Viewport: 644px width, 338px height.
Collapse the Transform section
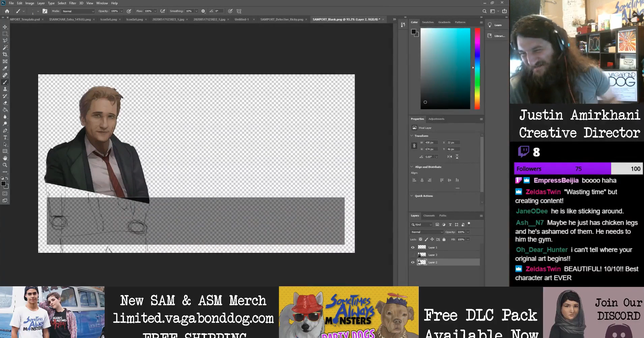pyautogui.click(x=412, y=136)
